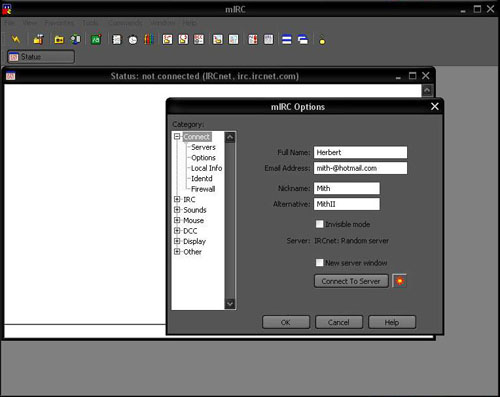Click the category list scroll up arrow
This screenshot has width=500, height=397.
click(x=230, y=137)
